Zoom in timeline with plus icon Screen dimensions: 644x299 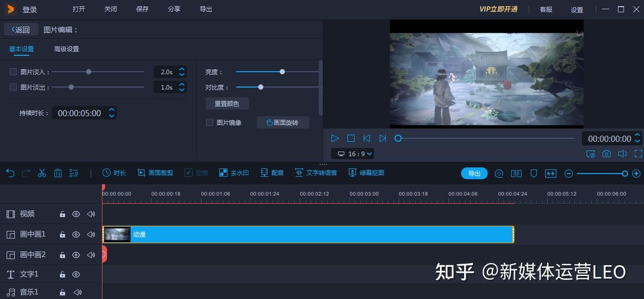(x=636, y=174)
